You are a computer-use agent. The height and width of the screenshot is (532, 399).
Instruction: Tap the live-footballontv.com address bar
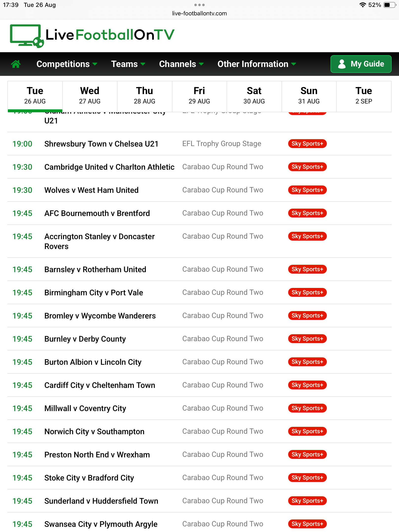coord(199,14)
